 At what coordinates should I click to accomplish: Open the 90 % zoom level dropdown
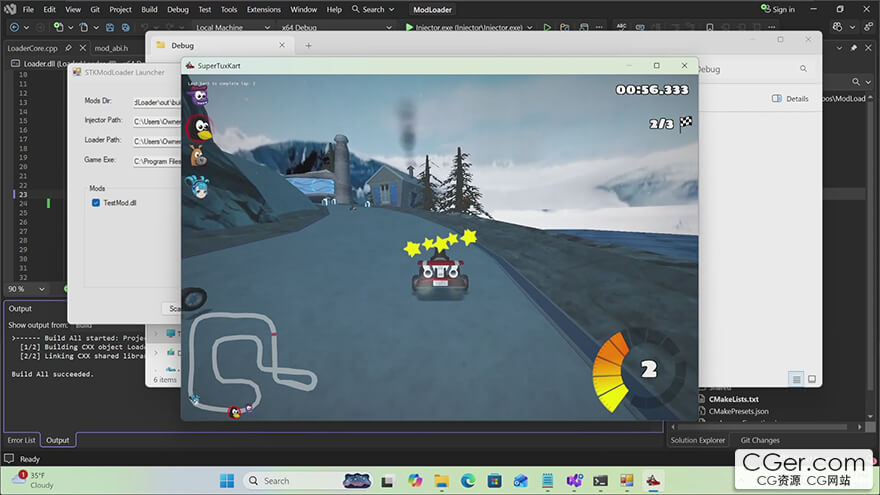point(20,289)
